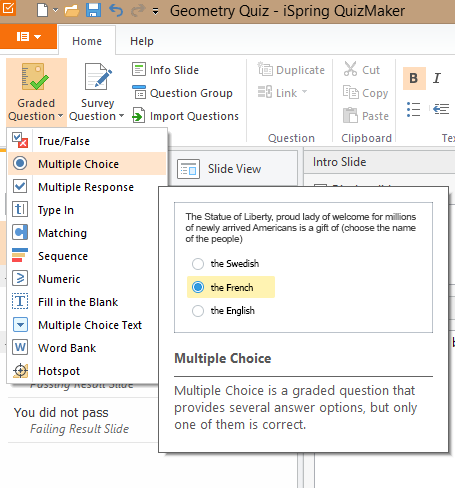Choose the Multiple Choice Text icon
The height and width of the screenshot is (488, 455).
pyautogui.click(x=20, y=324)
